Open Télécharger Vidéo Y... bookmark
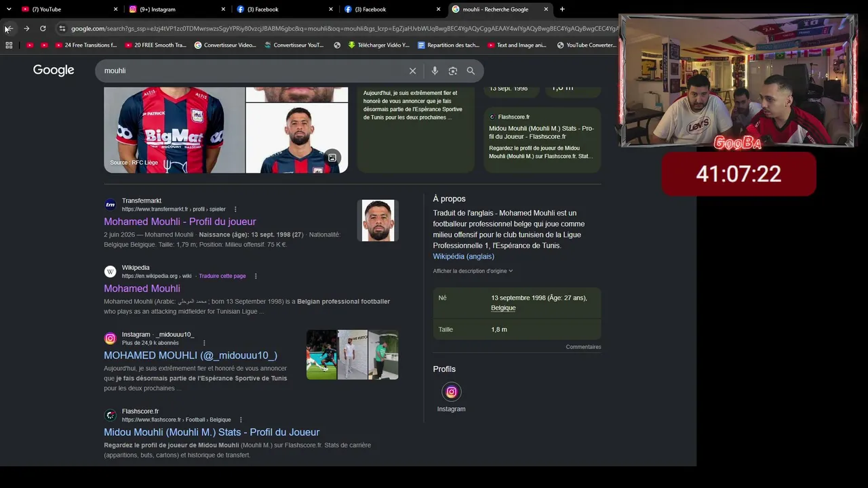Image resolution: width=868 pixels, height=488 pixels. point(378,45)
